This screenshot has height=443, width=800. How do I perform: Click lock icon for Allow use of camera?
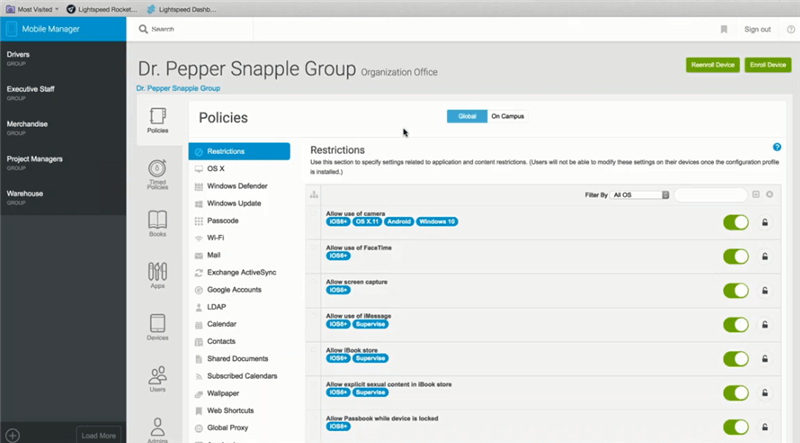765,223
